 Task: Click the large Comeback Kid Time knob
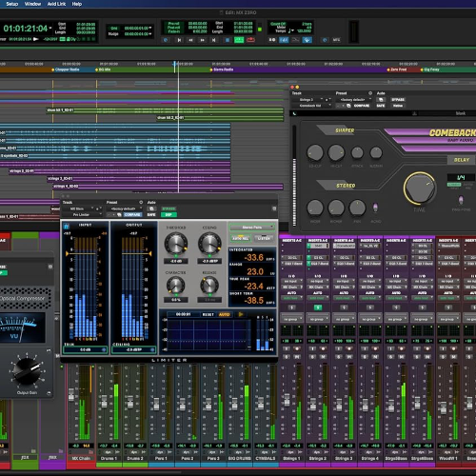tap(420, 188)
